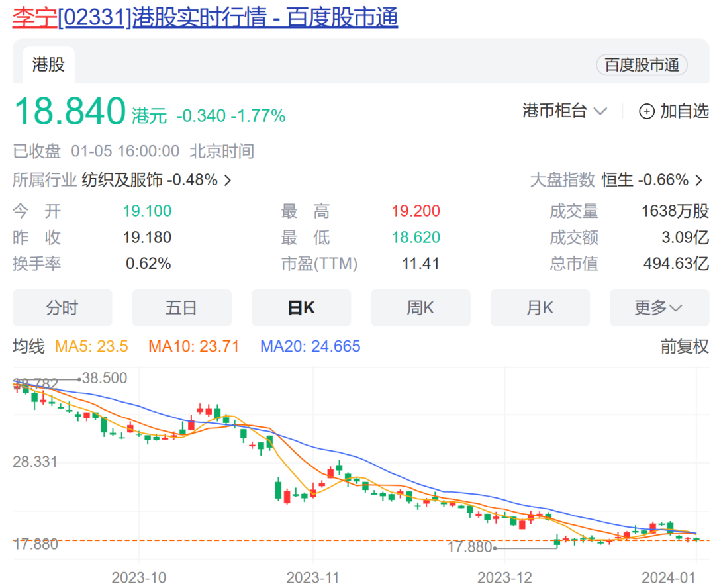Click the 28.331 price axis label

point(35,462)
